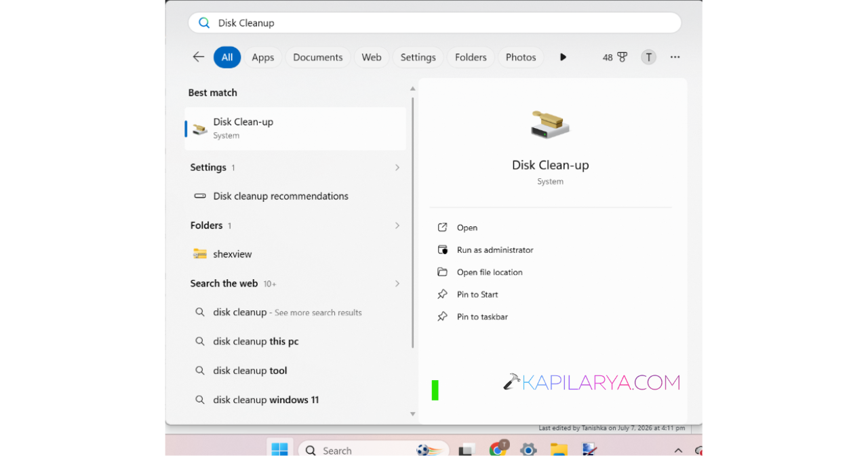The height and width of the screenshot is (456, 868).
Task: Select 'disk cleanup' see more search results
Action: click(295, 312)
